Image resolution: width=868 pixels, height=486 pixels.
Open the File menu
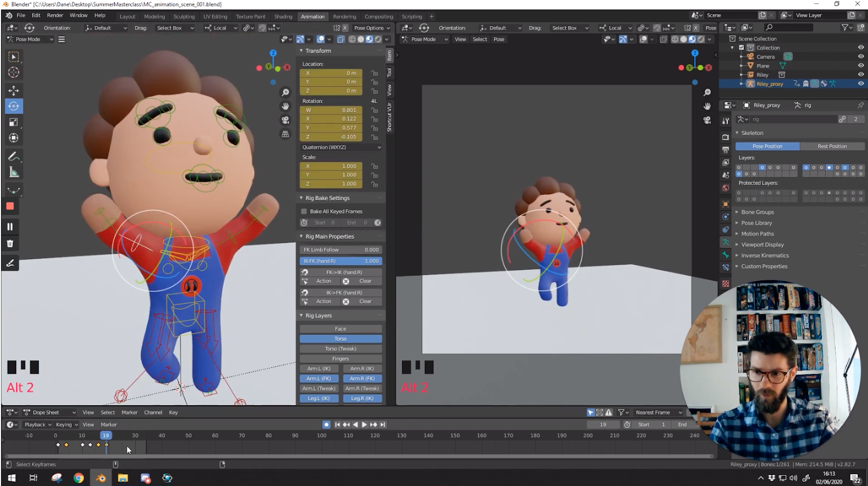pos(21,15)
